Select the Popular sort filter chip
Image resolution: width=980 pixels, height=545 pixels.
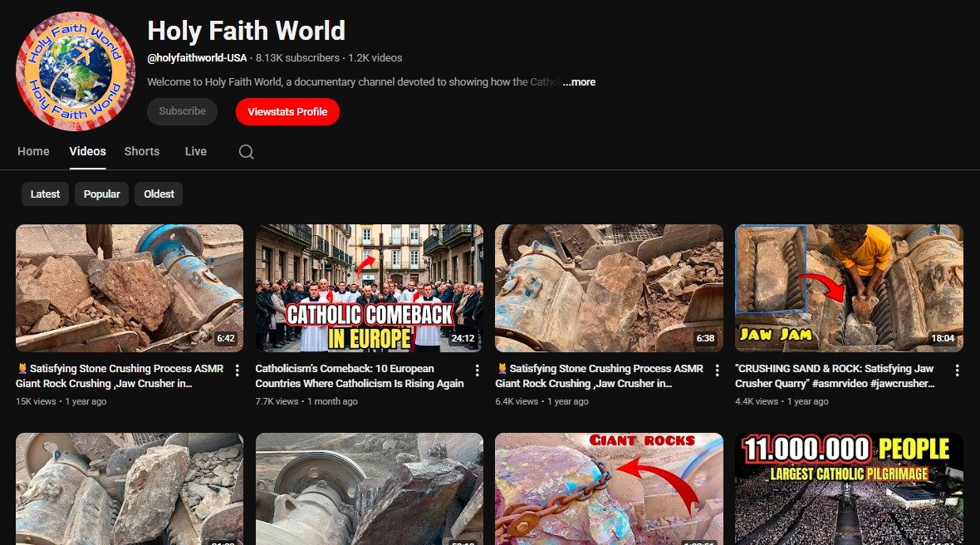101,194
